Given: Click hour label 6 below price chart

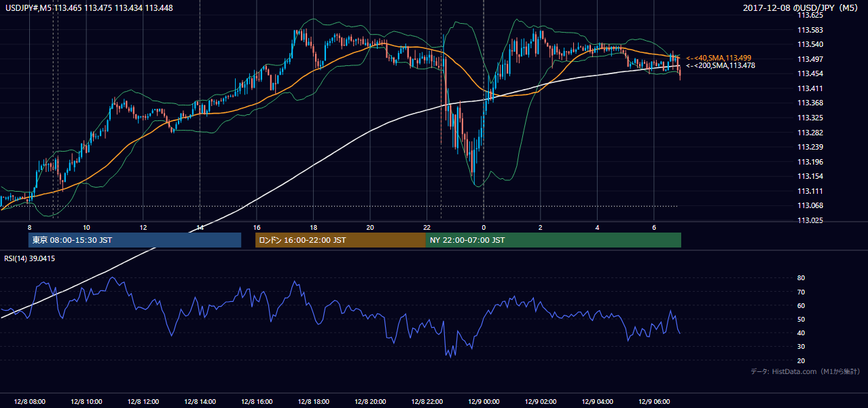Looking at the screenshot, I should [x=653, y=227].
